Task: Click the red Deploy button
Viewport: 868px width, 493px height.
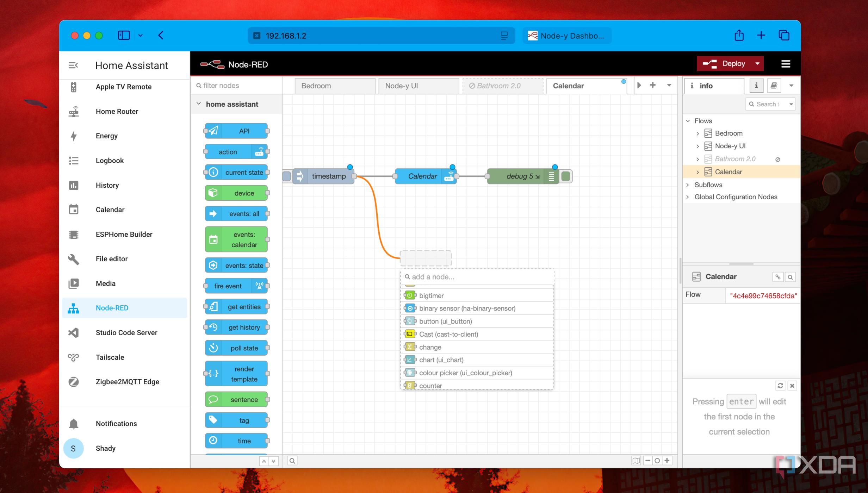Action: point(724,64)
